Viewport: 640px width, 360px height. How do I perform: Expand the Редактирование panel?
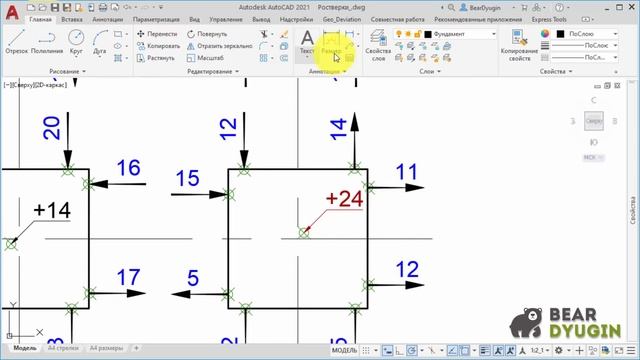213,71
